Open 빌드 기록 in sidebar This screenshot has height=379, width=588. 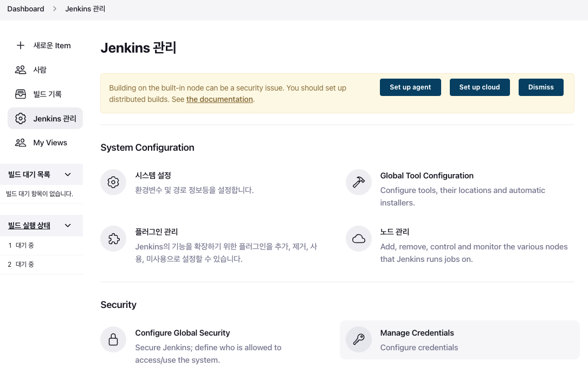[x=45, y=94]
